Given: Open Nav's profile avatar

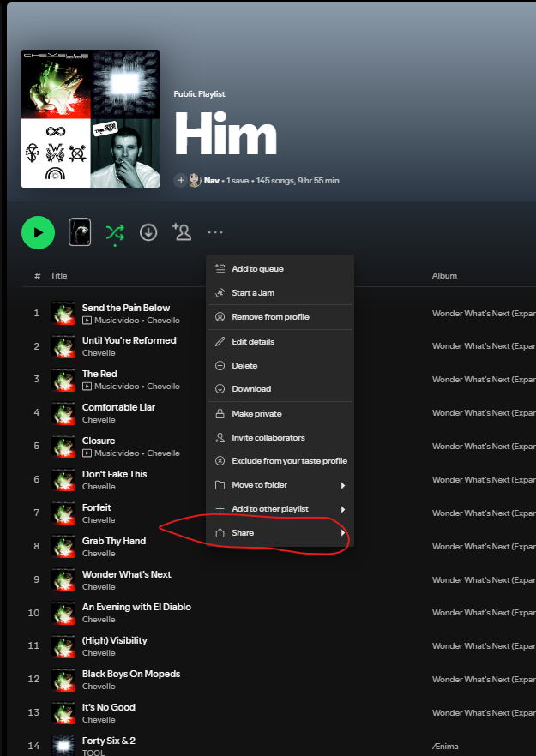Looking at the screenshot, I should (195, 180).
